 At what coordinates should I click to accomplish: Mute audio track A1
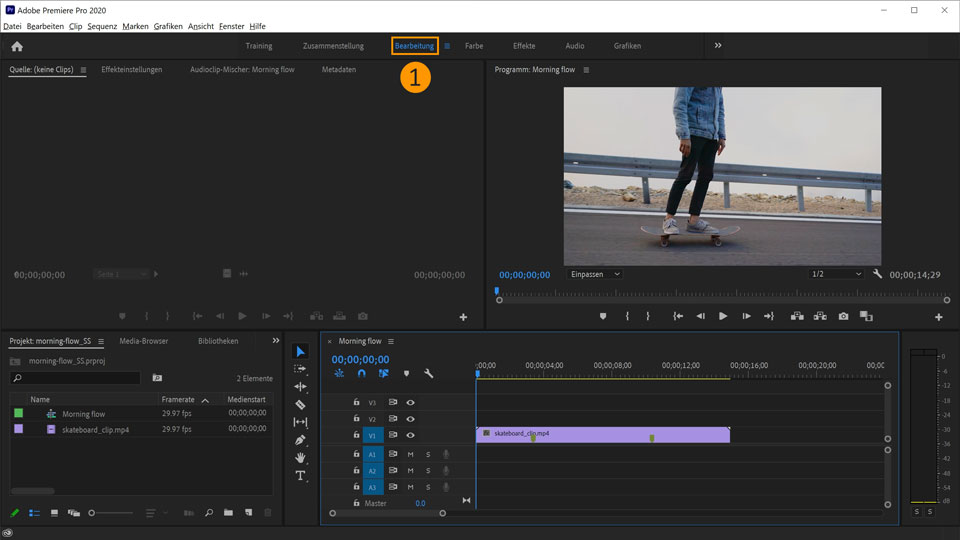tap(410, 454)
